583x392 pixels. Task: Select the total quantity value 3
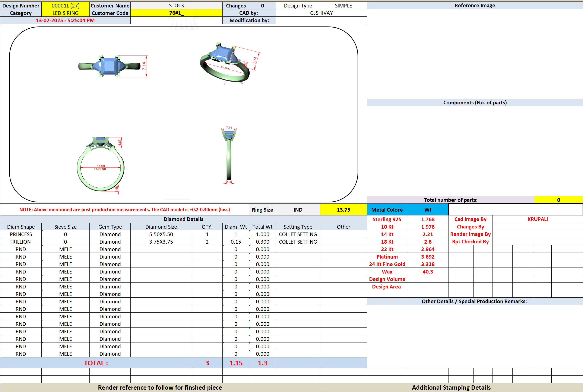point(207,363)
